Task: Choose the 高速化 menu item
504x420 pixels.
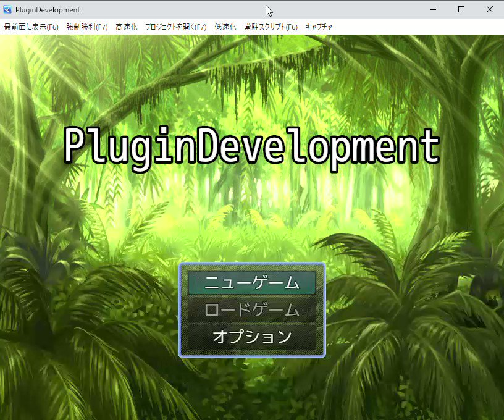Action: click(127, 27)
